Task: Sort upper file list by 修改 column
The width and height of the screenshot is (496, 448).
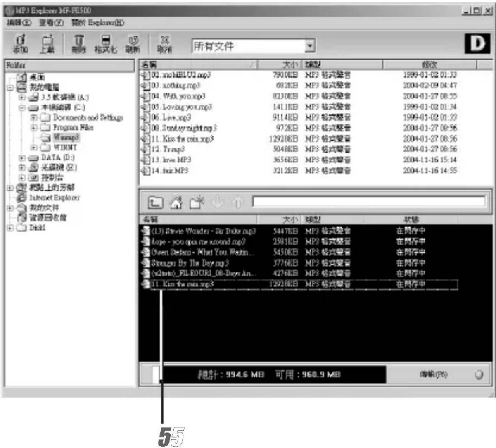Action: [x=430, y=64]
